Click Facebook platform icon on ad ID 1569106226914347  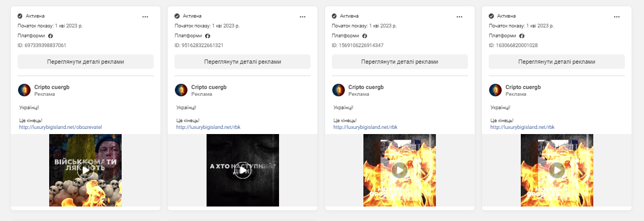(364, 36)
